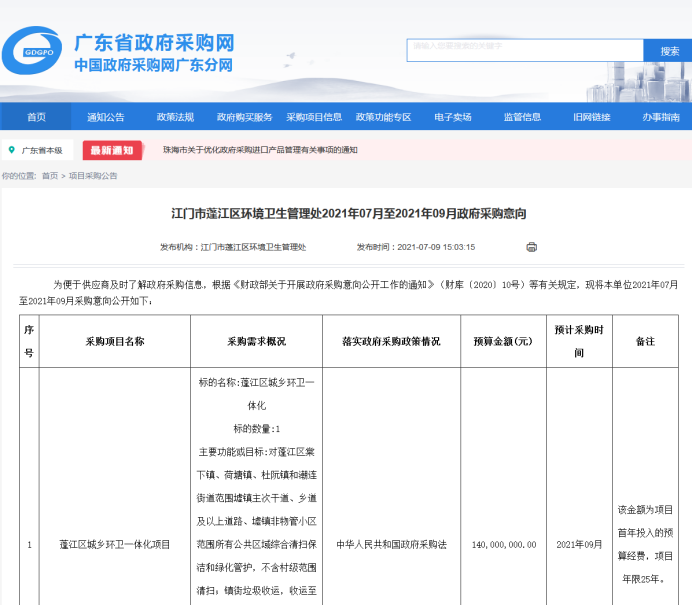Focus the keyword search input field

coord(525,50)
